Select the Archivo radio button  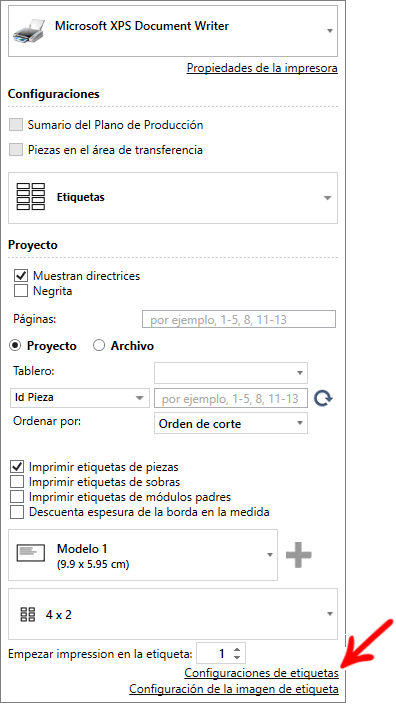coord(98,345)
